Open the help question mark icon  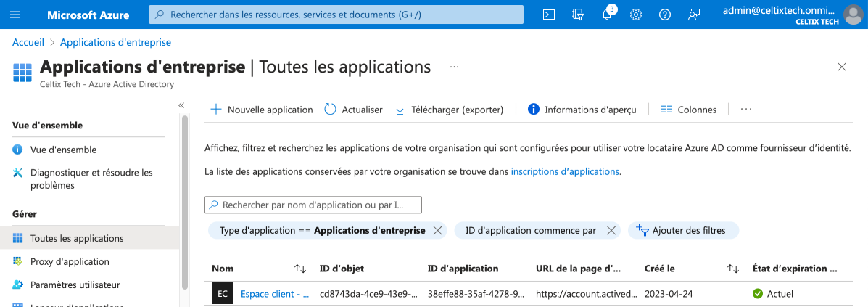(665, 15)
